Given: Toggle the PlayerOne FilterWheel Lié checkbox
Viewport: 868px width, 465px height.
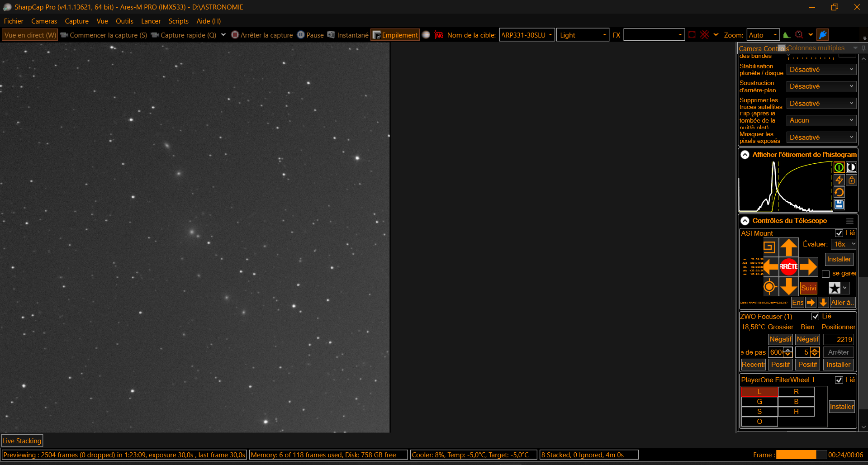Looking at the screenshot, I should [x=839, y=380].
